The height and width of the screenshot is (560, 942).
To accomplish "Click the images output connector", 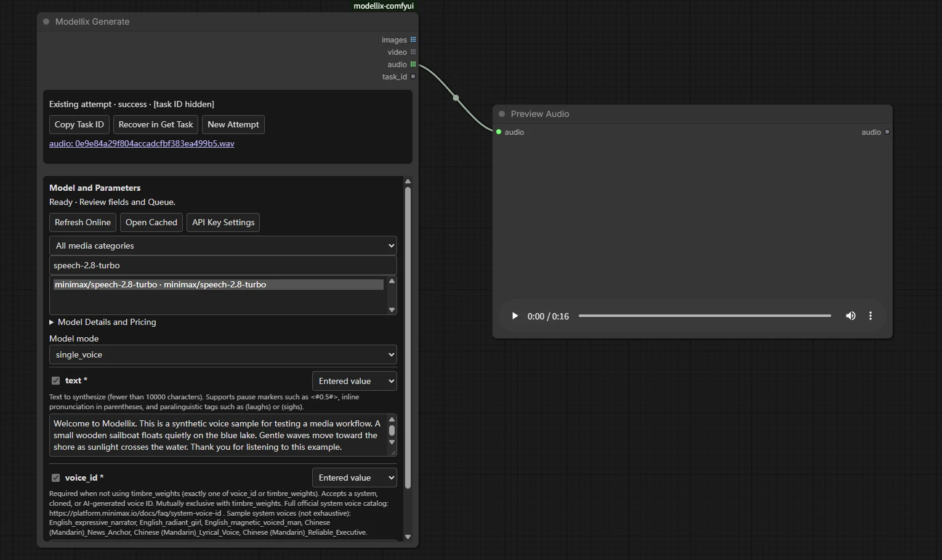I will [x=413, y=40].
